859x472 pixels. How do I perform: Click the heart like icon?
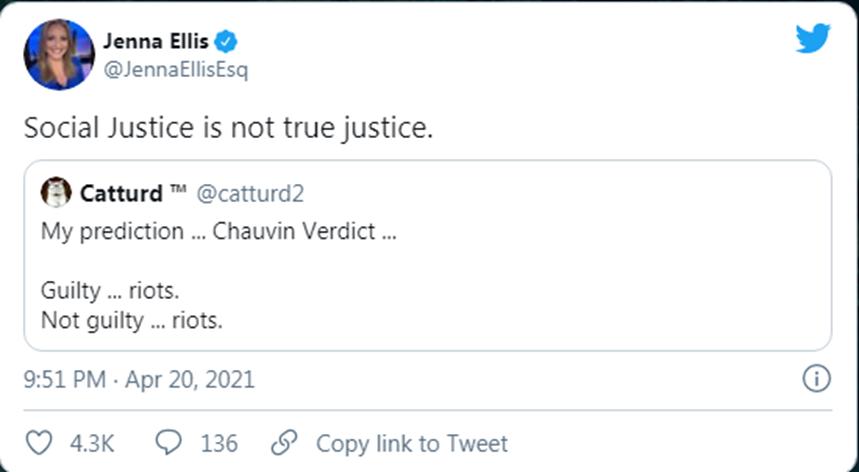point(38,443)
